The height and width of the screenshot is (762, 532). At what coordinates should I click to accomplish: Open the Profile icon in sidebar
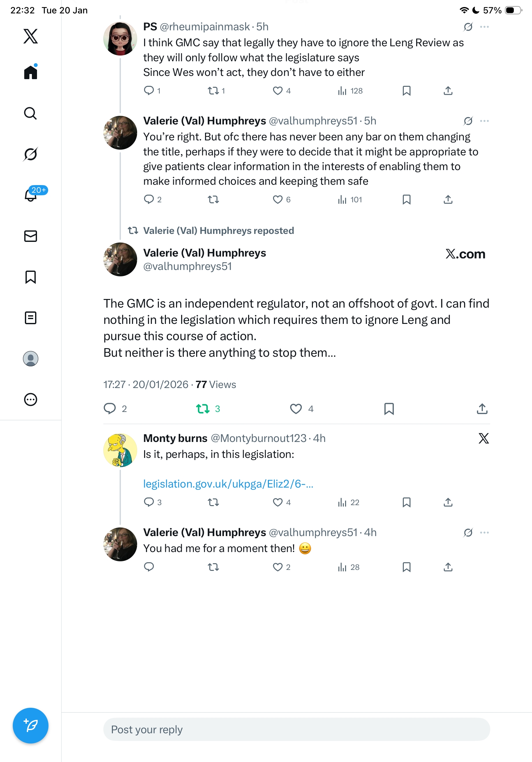(31, 359)
